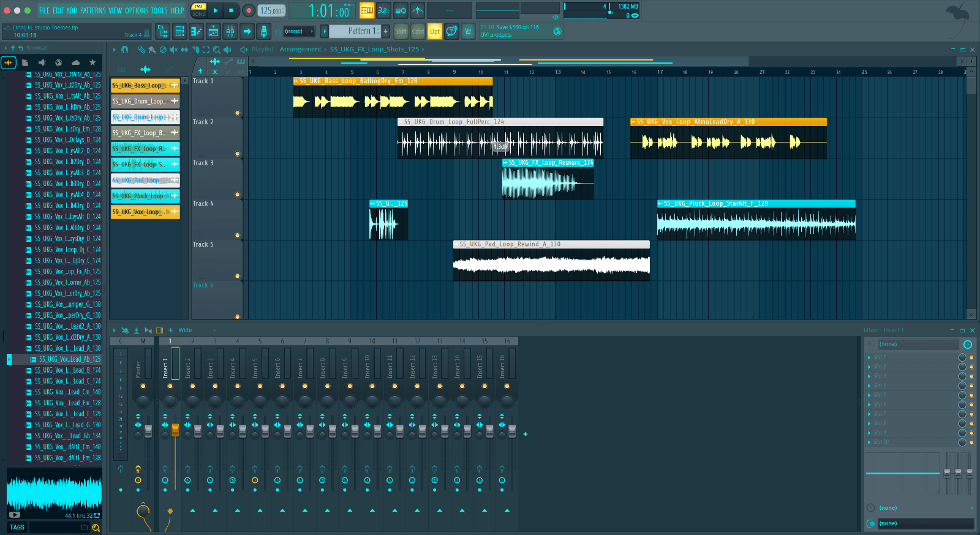Open the PATTERNS menu
The width and height of the screenshot is (980, 535).
click(92, 10)
